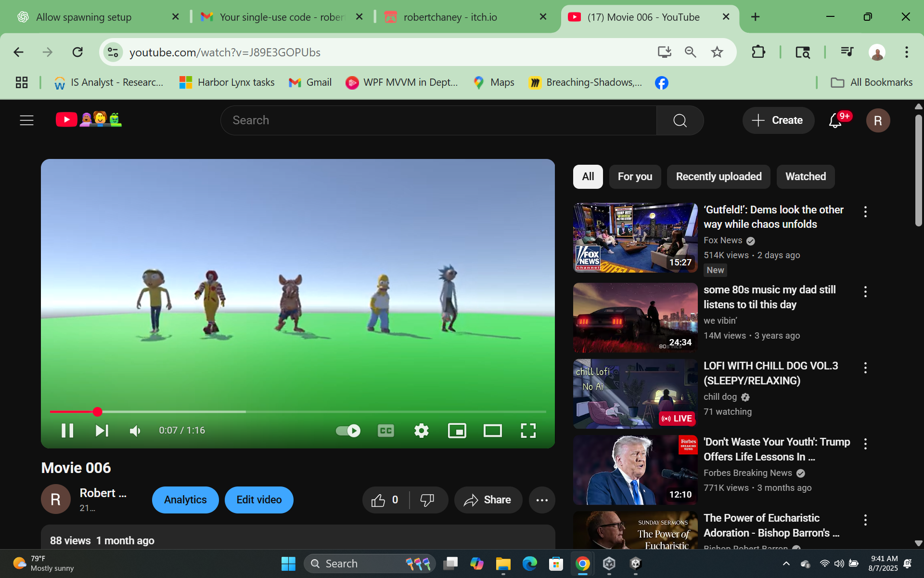The height and width of the screenshot is (578, 924).
Task: Toggle closed captions CC button
Action: [x=386, y=430]
